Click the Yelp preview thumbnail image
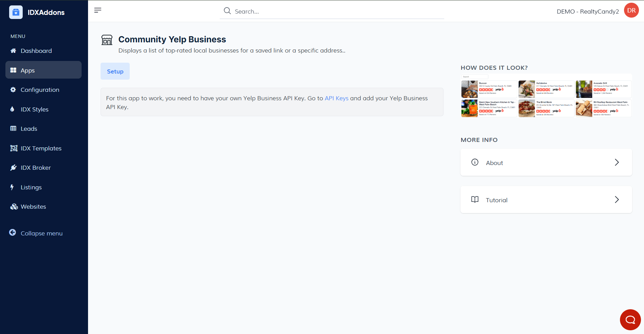644x334 pixels. 546,96
